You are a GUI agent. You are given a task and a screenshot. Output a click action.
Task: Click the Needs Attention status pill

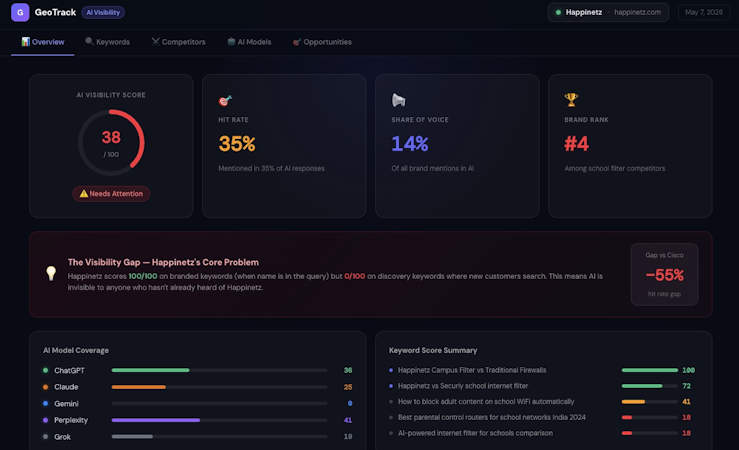[111, 194]
